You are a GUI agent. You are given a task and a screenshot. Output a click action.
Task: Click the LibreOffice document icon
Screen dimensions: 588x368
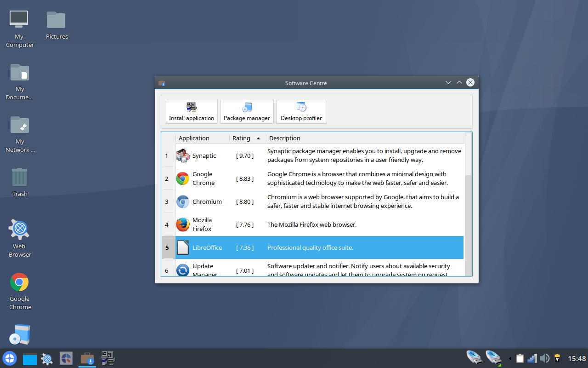point(183,247)
